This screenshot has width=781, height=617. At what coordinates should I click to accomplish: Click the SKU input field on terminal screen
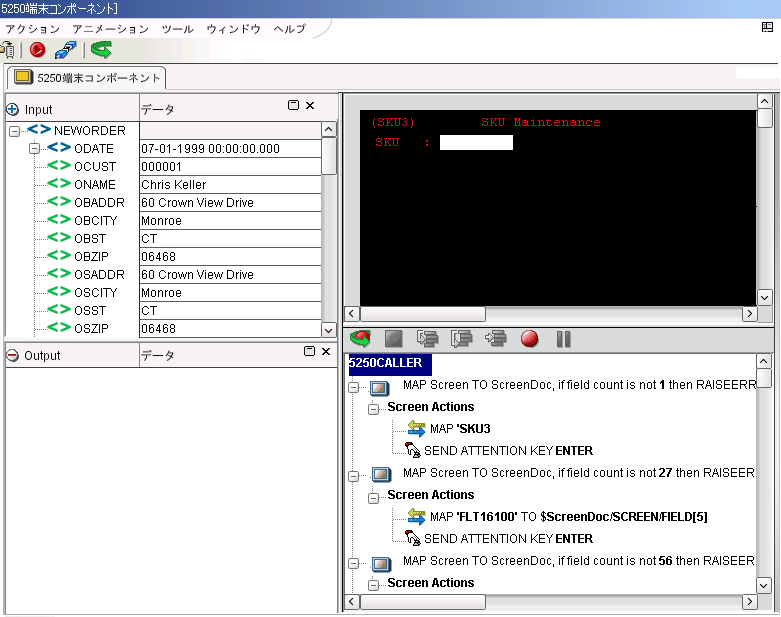[476, 142]
